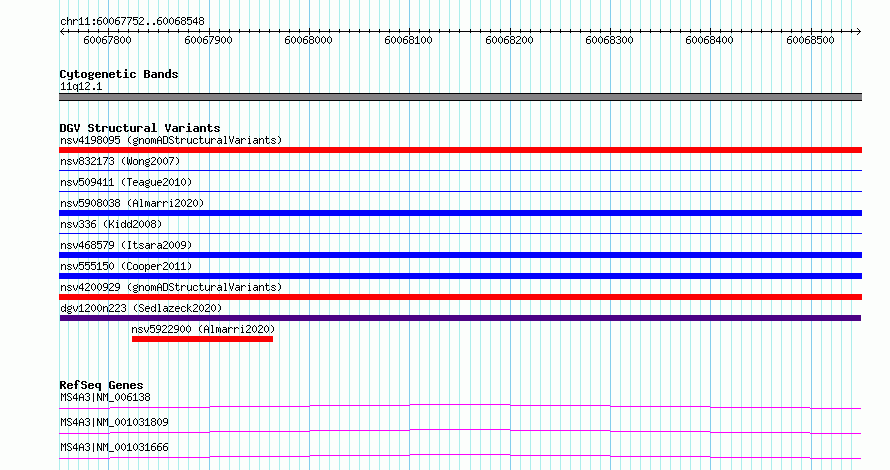Click the short red bar for nsv5922900

pyautogui.click(x=202, y=339)
